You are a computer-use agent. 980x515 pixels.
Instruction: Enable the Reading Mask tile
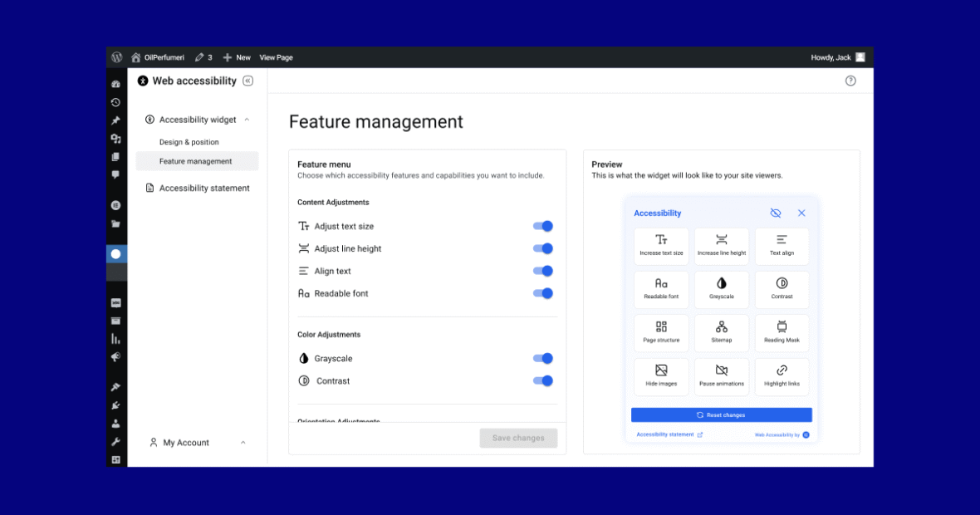point(782,333)
